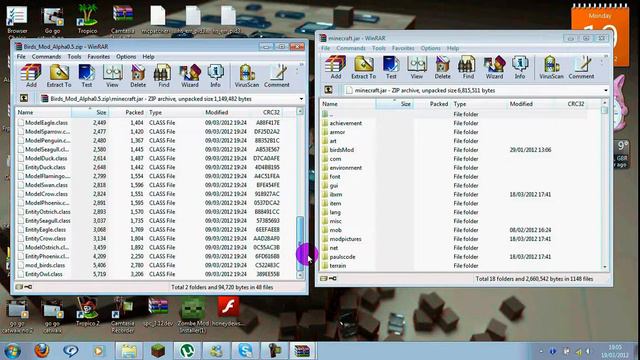Open Help menu in Birds_Mod window
Screen dimensions: 640x360
(148, 56)
